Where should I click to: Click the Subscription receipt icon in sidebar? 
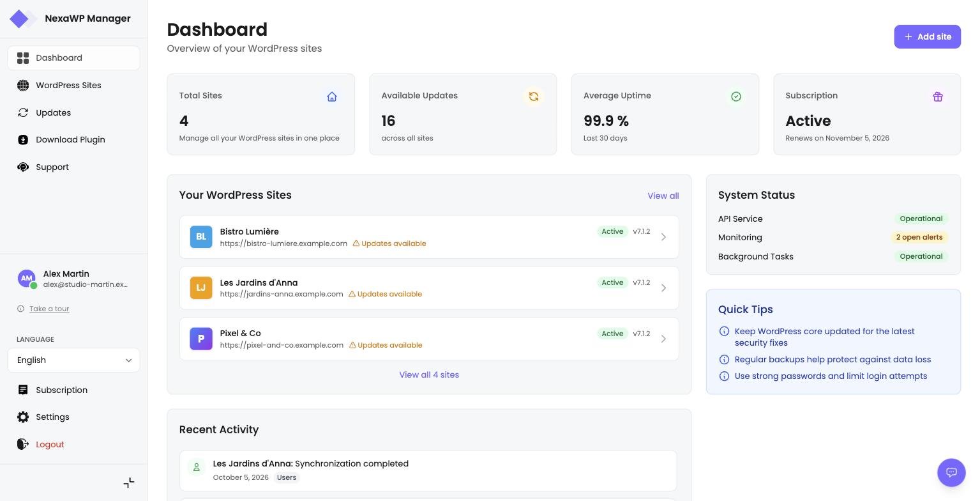pos(23,390)
